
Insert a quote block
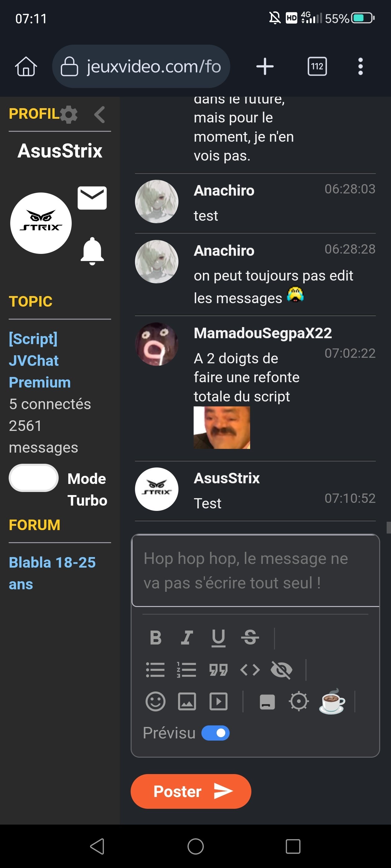(218, 670)
